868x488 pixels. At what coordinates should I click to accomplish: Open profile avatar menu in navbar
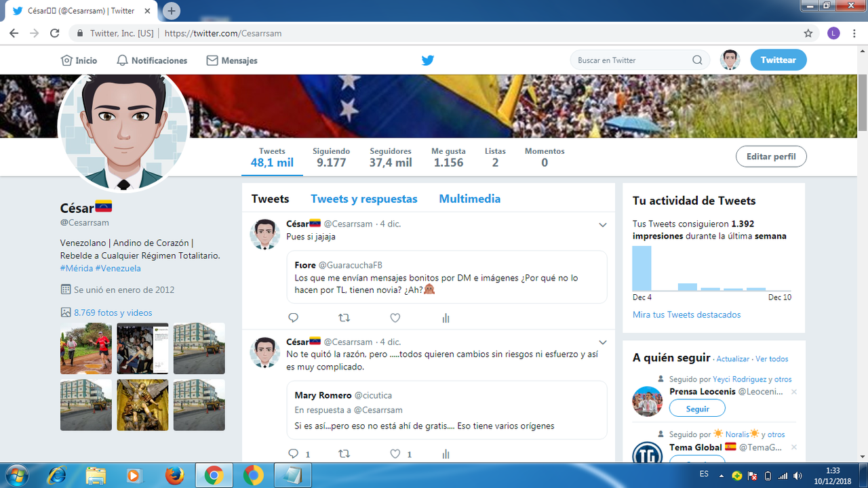click(730, 60)
